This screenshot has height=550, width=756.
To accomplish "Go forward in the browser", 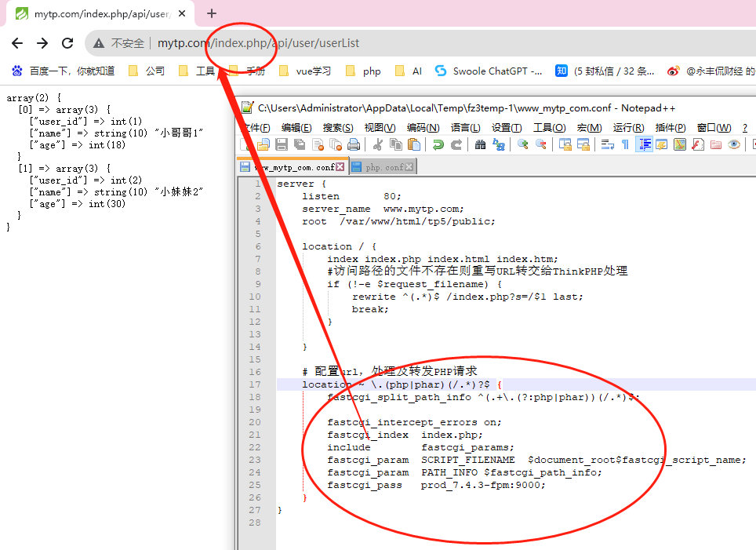I will coord(42,43).
